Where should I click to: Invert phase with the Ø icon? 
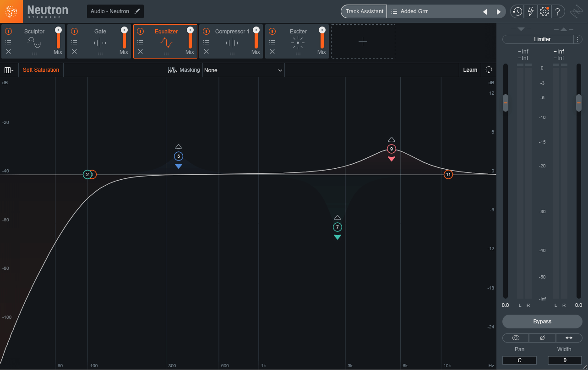coord(542,338)
